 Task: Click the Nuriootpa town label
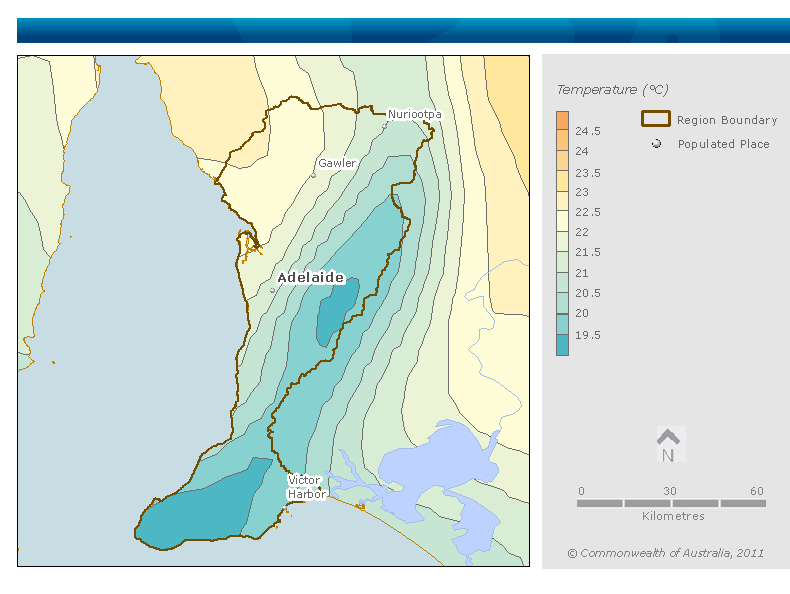point(415,114)
